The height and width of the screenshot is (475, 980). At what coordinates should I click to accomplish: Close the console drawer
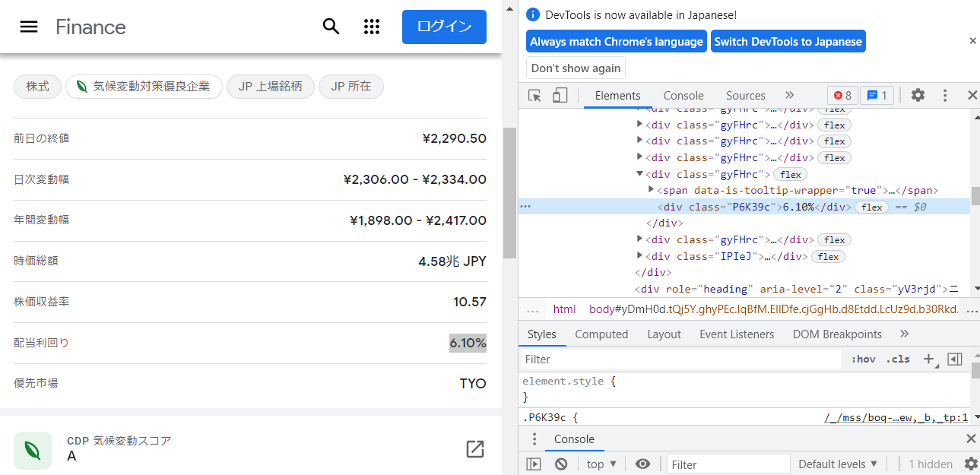pos(971,439)
